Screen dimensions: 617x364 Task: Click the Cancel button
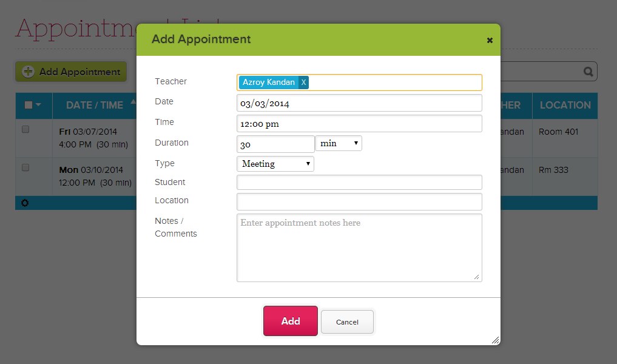click(x=347, y=322)
